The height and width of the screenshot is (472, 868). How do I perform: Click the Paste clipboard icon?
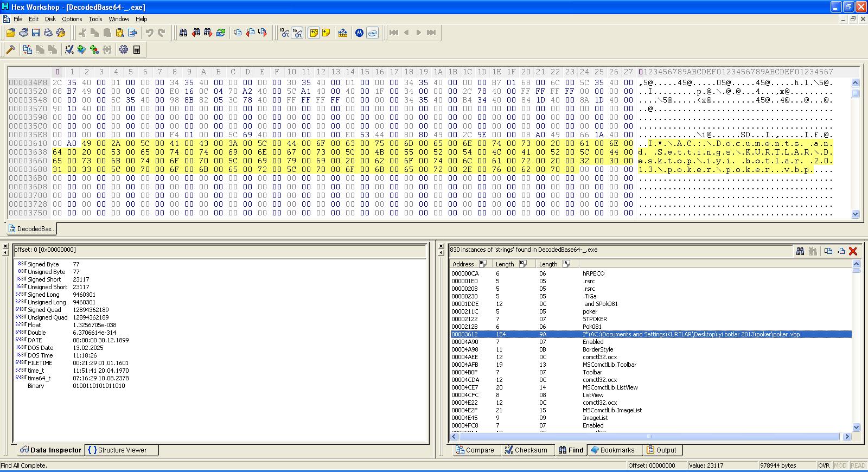tap(120, 33)
